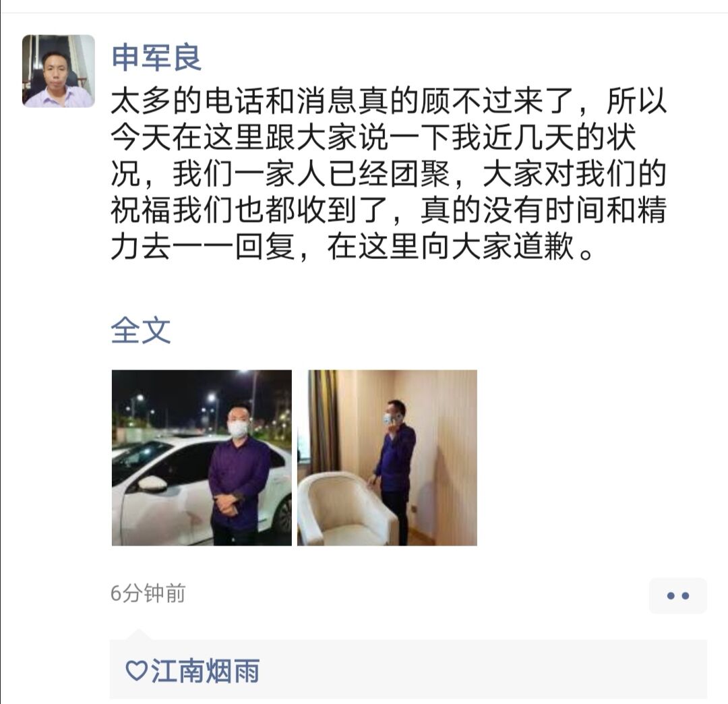Select the text line starting 今天在这里跟大家说

373,137
